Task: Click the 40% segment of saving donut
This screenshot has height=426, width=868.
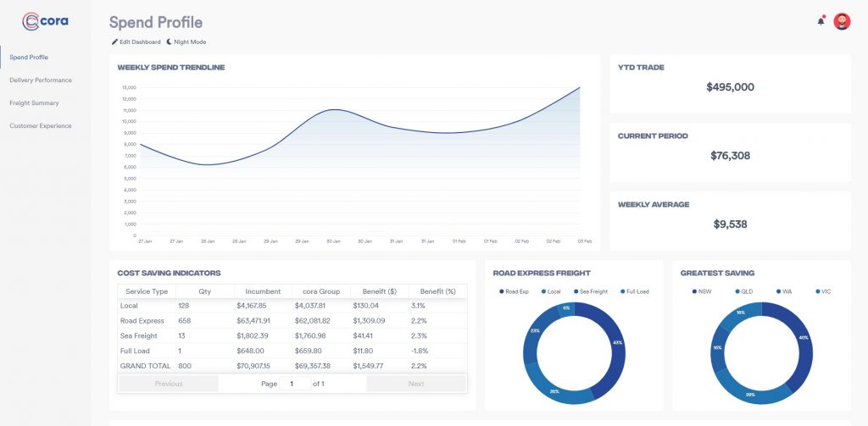Action: 804,337
